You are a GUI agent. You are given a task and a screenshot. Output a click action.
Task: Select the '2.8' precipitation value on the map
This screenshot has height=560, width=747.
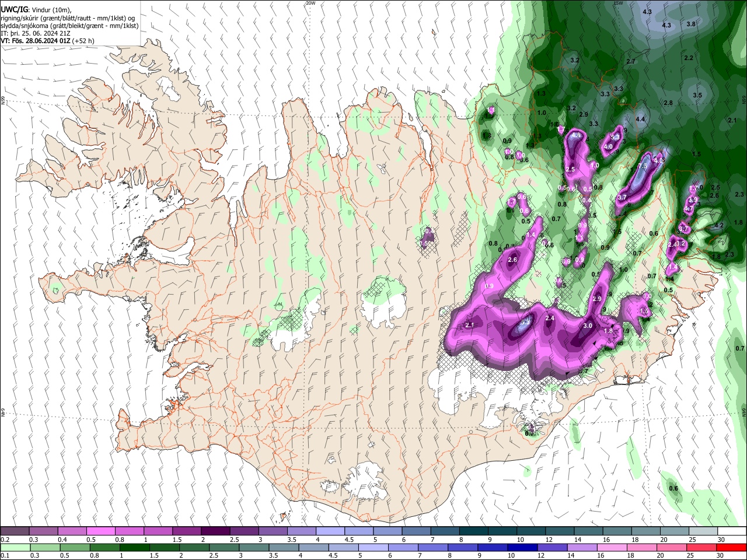click(668, 103)
